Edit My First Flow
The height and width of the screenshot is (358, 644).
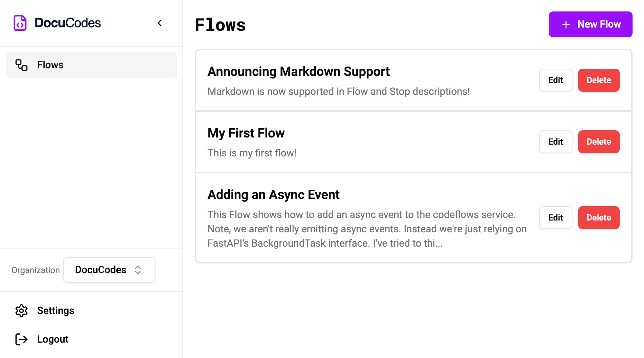[555, 142]
